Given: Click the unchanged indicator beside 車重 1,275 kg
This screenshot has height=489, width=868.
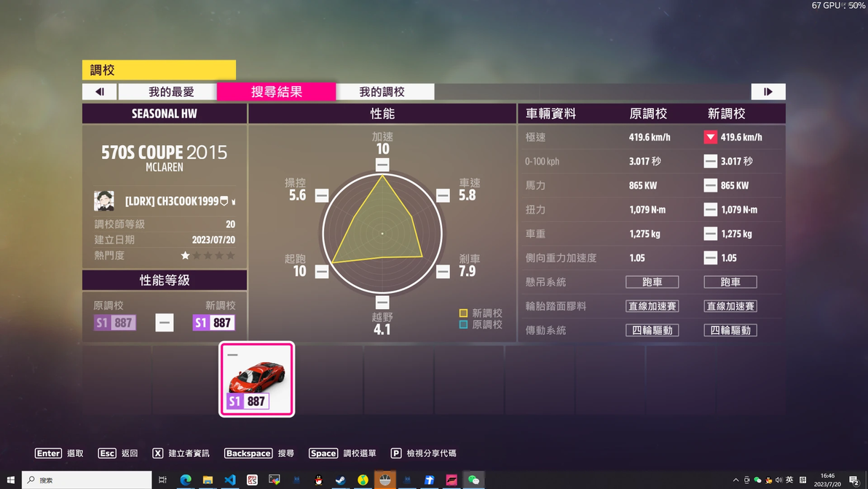Looking at the screenshot, I should click(710, 234).
